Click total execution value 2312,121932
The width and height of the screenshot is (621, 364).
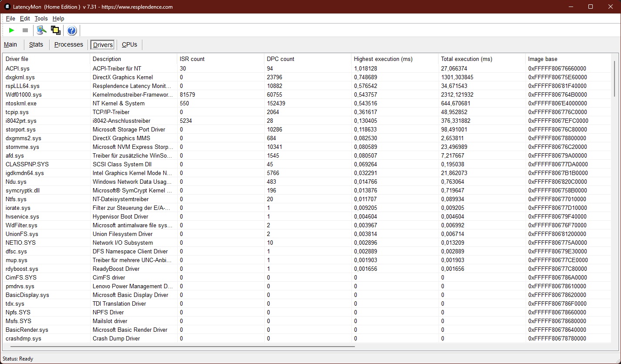click(457, 94)
